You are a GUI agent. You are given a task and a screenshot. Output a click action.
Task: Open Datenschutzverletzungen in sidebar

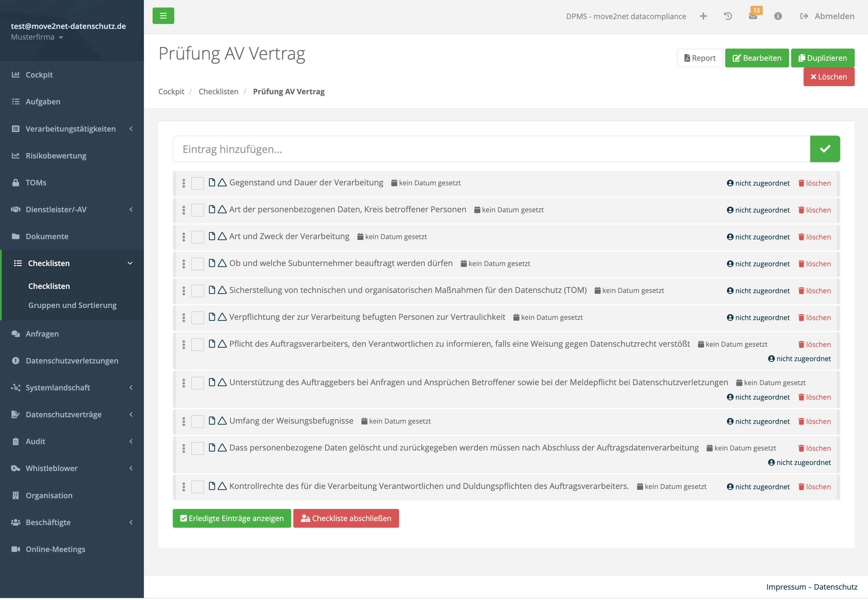[72, 361]
